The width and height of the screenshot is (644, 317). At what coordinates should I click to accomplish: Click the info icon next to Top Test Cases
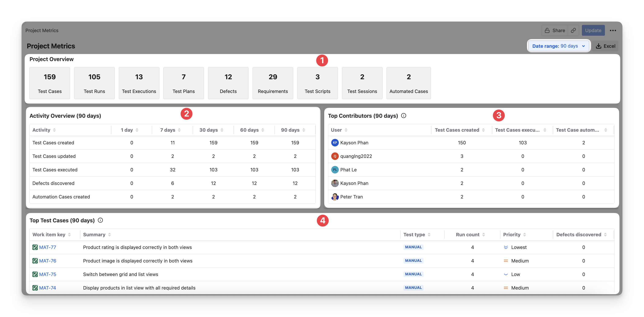[x=100, y=220]
